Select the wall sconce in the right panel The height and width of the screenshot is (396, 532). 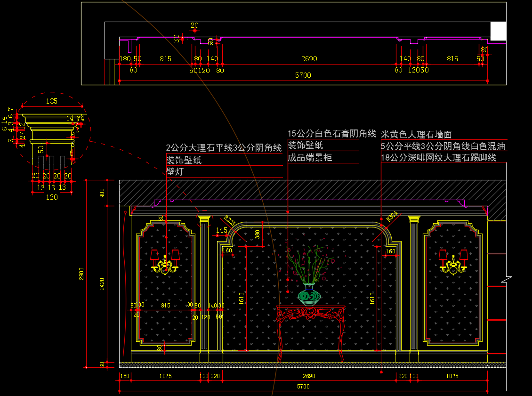pos(453,263)
